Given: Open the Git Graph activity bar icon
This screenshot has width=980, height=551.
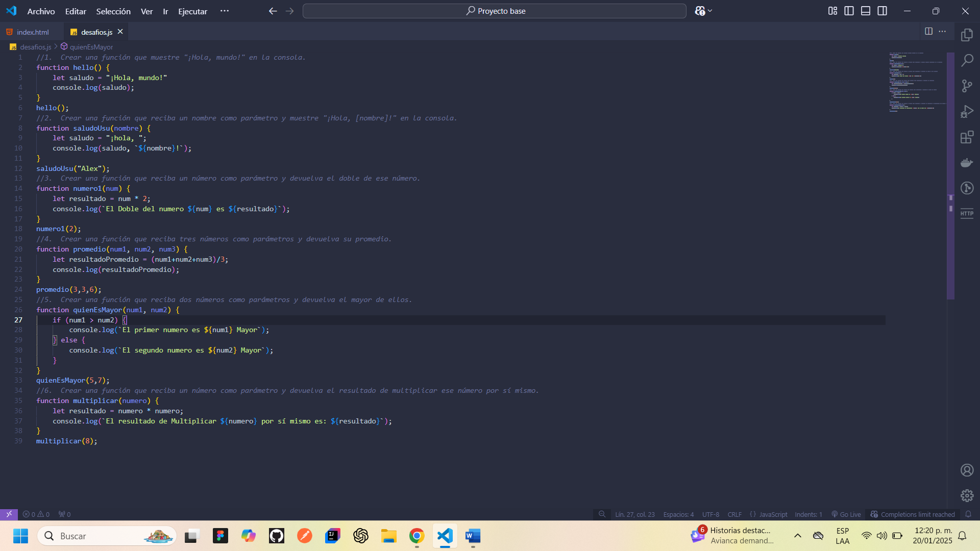Looking at the screenshot, I should (x=967, y=188).
